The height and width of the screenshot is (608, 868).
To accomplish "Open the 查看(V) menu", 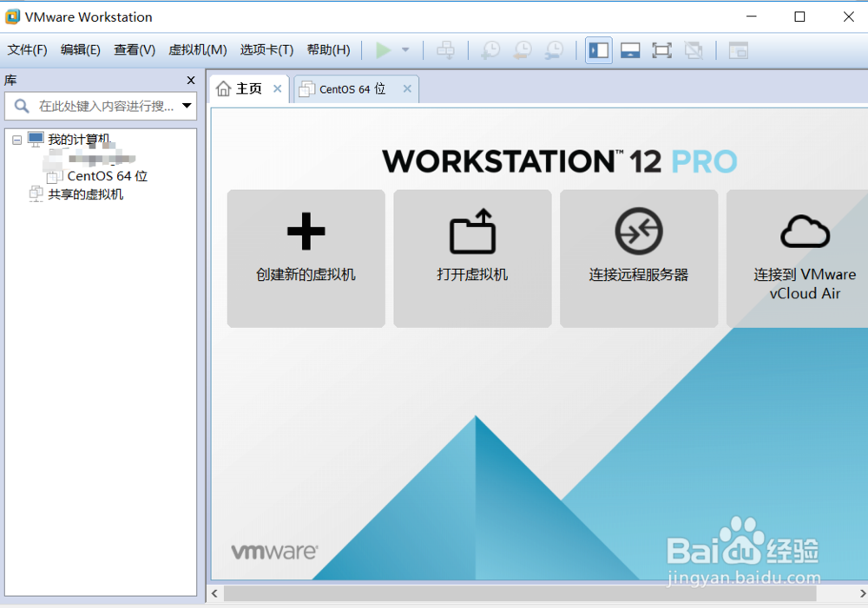I will 135,49.
